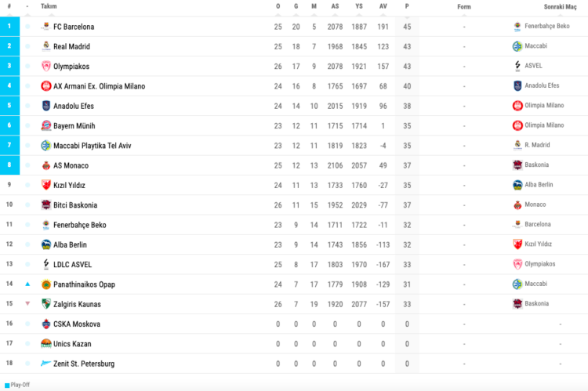Image resolution: width=588 pixels, height=391 pixels.
Task: Click the Bayern Münih team logo
Action: 46,125
